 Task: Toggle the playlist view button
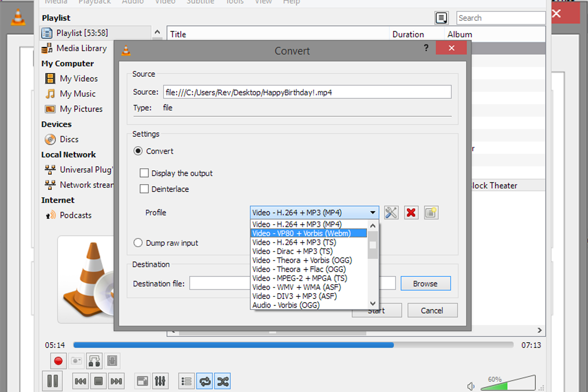pos(187,381)
